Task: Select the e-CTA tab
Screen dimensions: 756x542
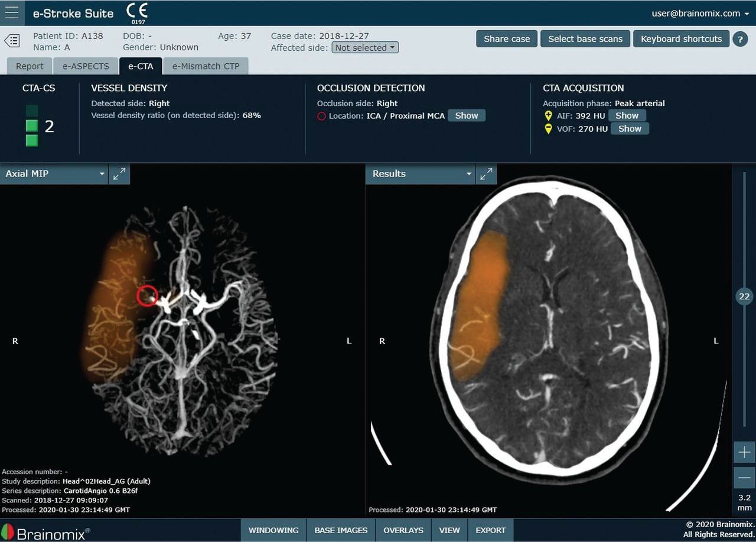Action: click(x=141, y=66)
